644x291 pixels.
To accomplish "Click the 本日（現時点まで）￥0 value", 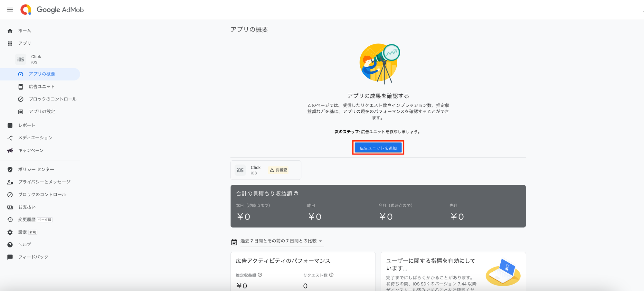I will coord(243,217).
